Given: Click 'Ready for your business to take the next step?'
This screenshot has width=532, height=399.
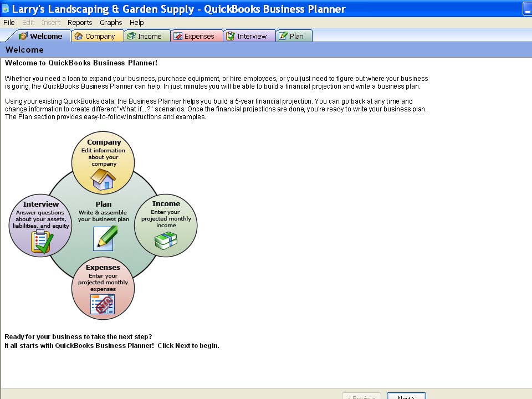Looking at the screenshot, I should click(x=78, y=337).
